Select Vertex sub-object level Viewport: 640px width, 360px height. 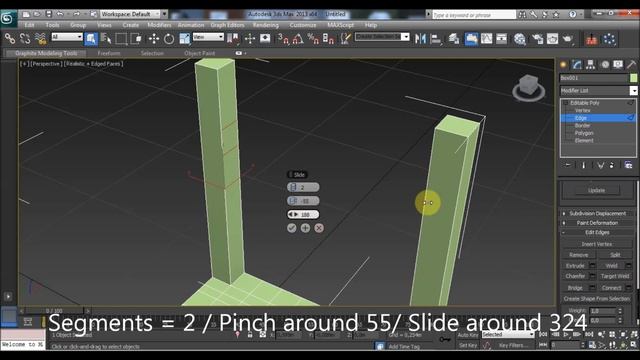(x=582, y=110)
